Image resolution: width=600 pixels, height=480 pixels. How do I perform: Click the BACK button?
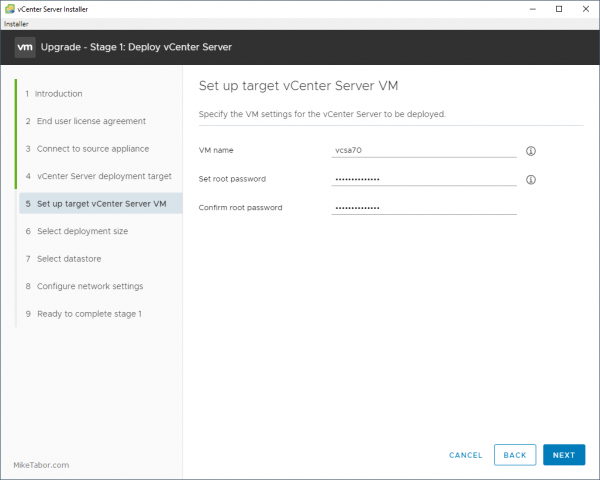[515, 455]
